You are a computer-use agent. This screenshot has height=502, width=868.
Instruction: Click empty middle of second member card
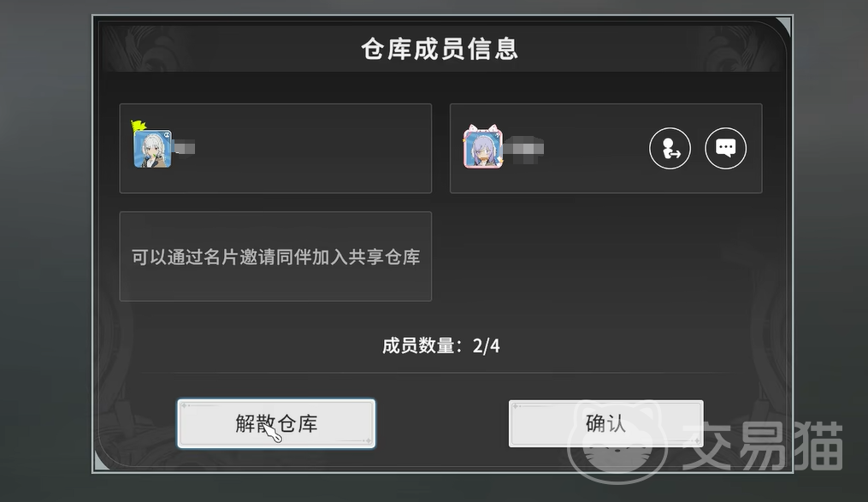595,148
